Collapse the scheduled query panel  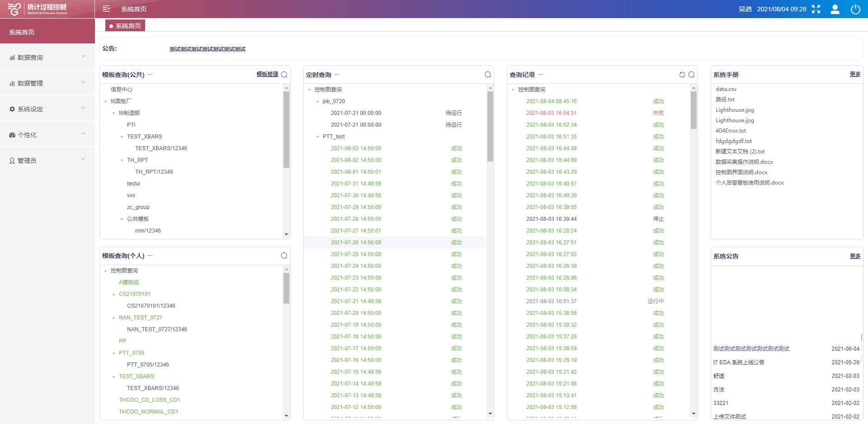click(337, 75)
